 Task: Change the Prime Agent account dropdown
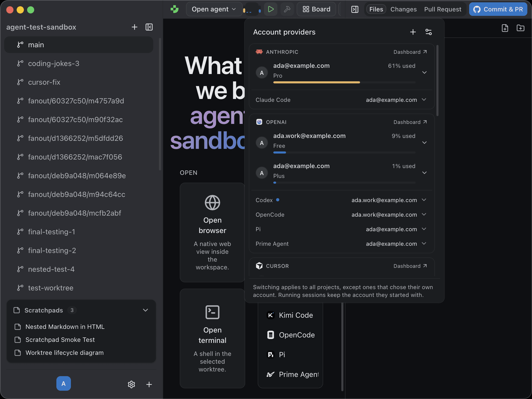point(396,244)
